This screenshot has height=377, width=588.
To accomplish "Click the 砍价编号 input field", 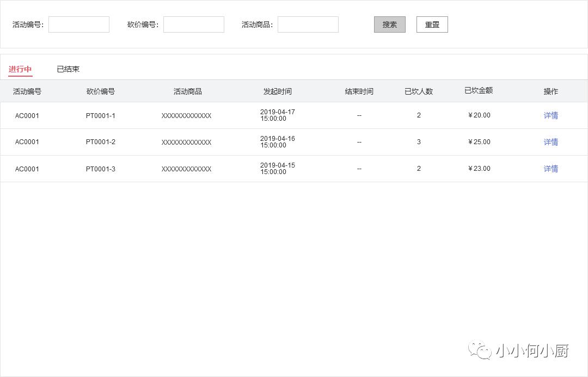I will point(193,24).
